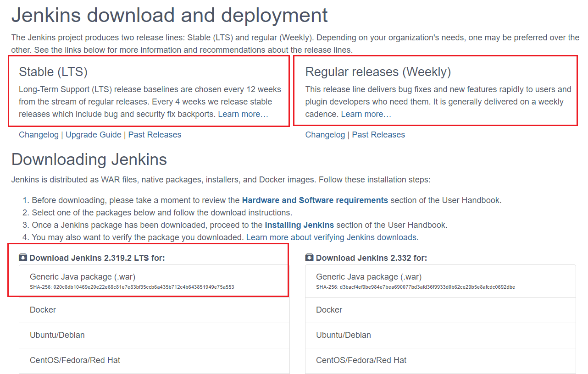588x374 pixels.
Task: Select CentOS/Fedora/Red Hat under Jenkins 2.332
Action: click(440, 360)
